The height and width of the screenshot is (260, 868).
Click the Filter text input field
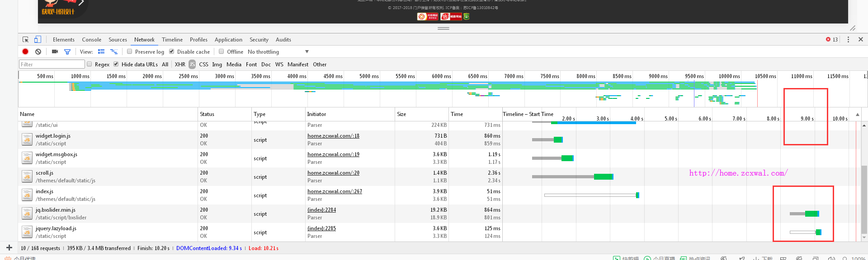pyautogui.click(x=52, y=65)
